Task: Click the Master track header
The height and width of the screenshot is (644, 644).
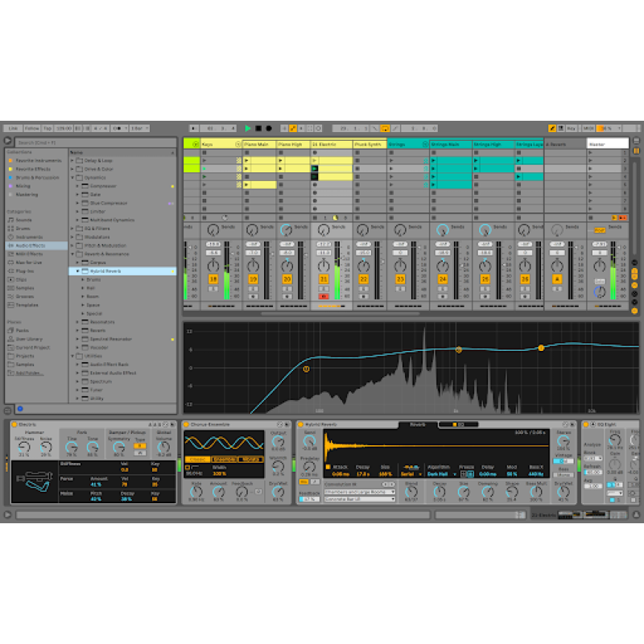Action: click(x=608, y=145)
